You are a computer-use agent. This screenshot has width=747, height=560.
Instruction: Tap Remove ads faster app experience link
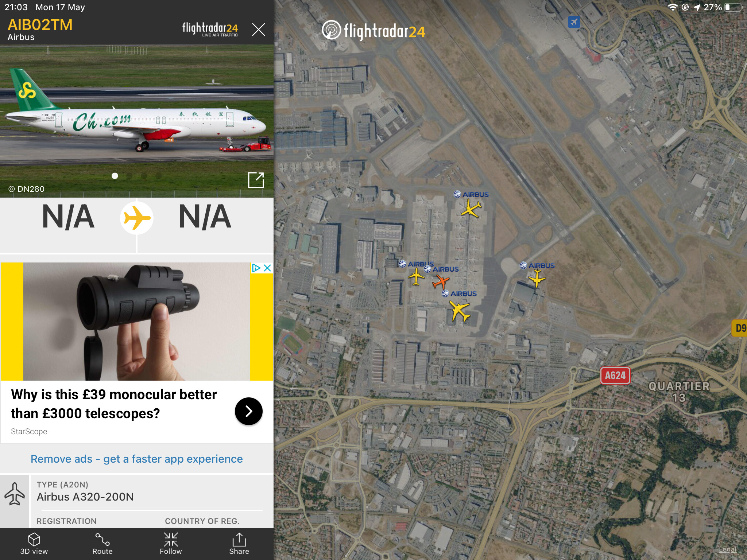(137, 459)
